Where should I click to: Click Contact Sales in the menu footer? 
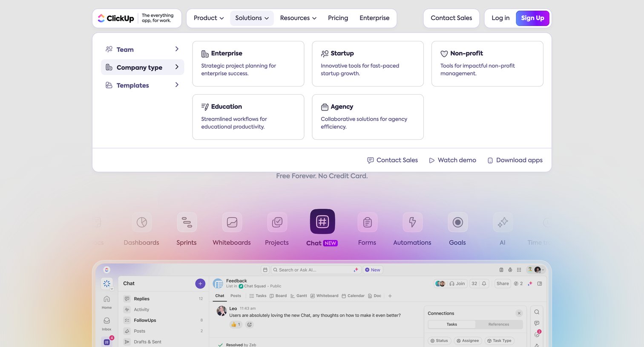click(x=392, y=160)
